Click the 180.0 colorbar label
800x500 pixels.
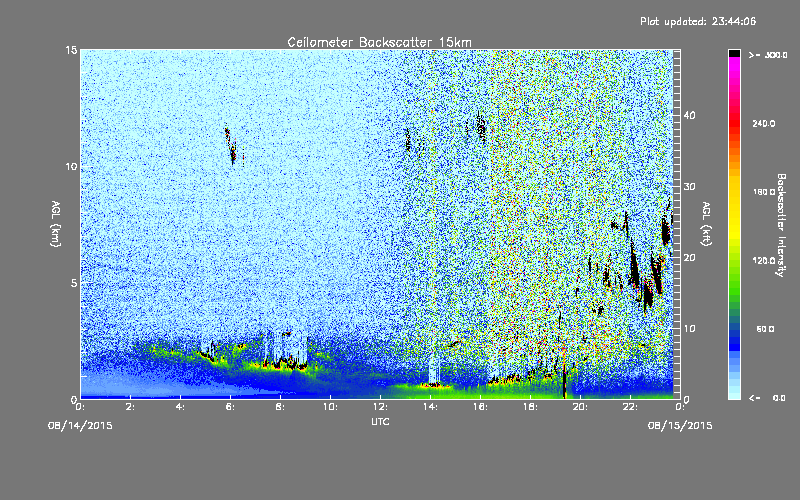click(764, 192)
